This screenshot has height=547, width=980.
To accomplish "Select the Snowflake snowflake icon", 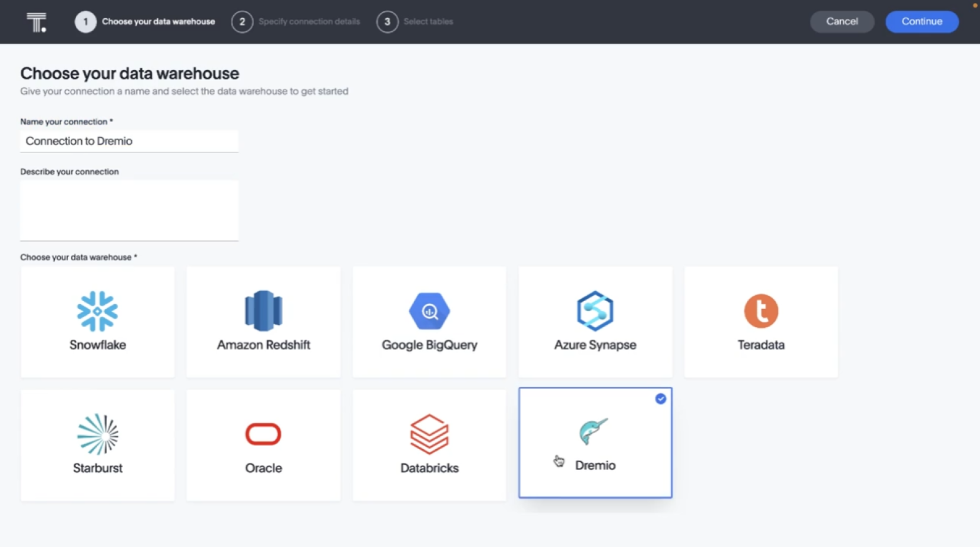I will (98, 311).
